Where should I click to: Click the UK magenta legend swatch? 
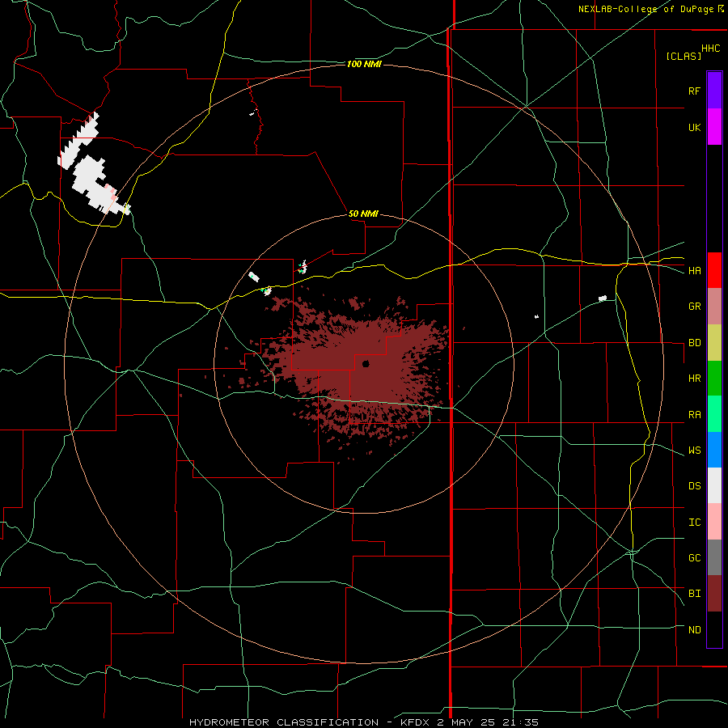pos(714,127)
